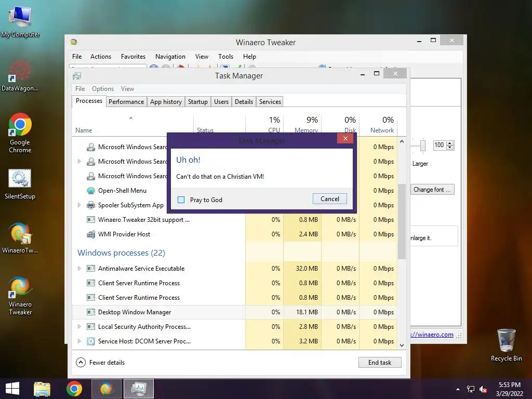Switch to the Performance tab
Screen dimensions: 532x399
[x=126, y=102]
